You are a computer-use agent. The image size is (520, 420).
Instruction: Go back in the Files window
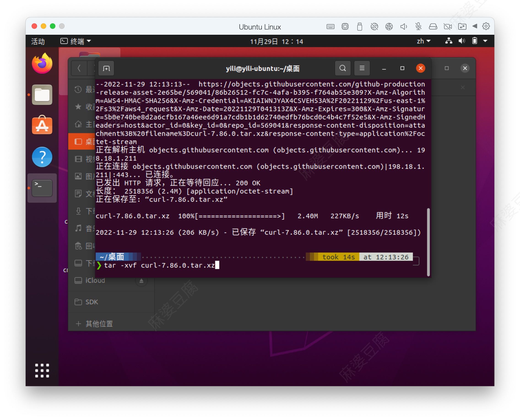pos(79,68)
